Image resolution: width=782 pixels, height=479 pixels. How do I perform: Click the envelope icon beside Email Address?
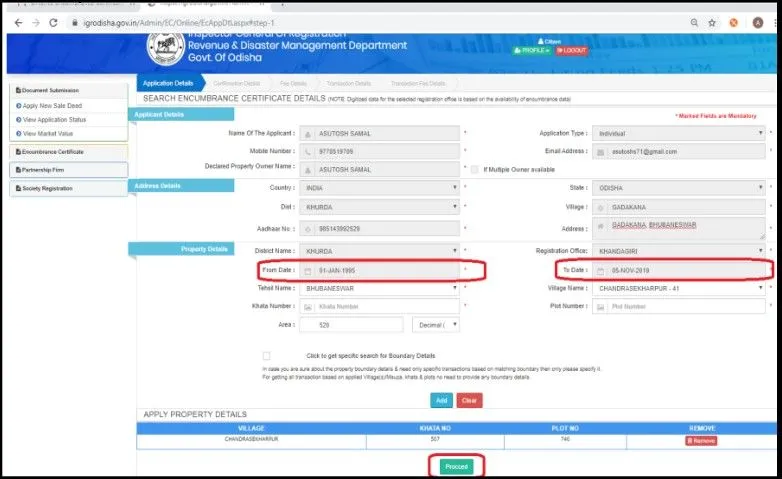(600, 151)
